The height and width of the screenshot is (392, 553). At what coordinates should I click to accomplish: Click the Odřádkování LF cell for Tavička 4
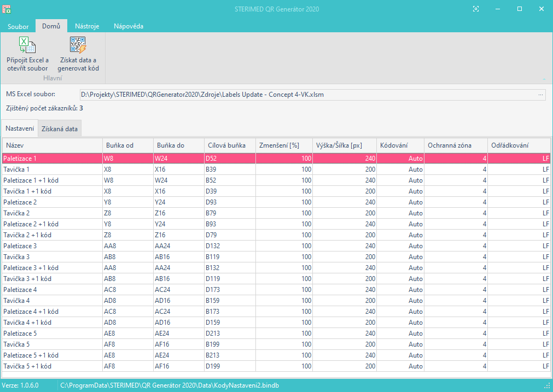point(545,301)
